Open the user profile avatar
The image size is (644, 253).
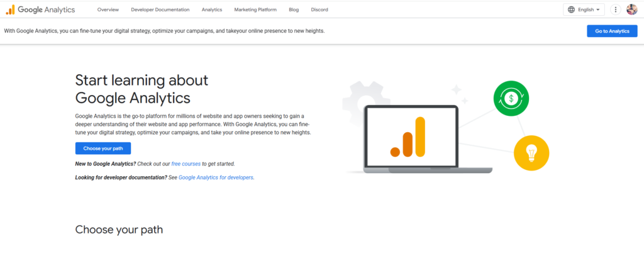click(631, 9)
